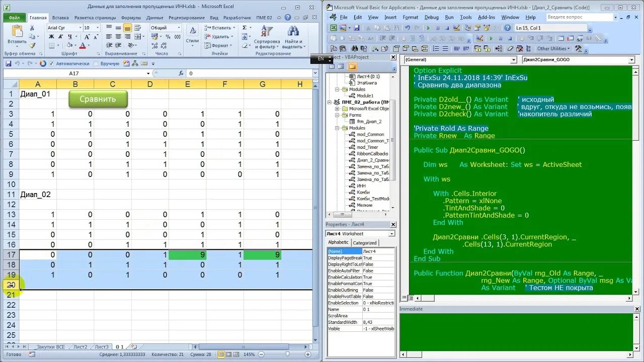
Task: Switch to Categorized properties tab
Action: pyautogui.click(x=365, y=242)
